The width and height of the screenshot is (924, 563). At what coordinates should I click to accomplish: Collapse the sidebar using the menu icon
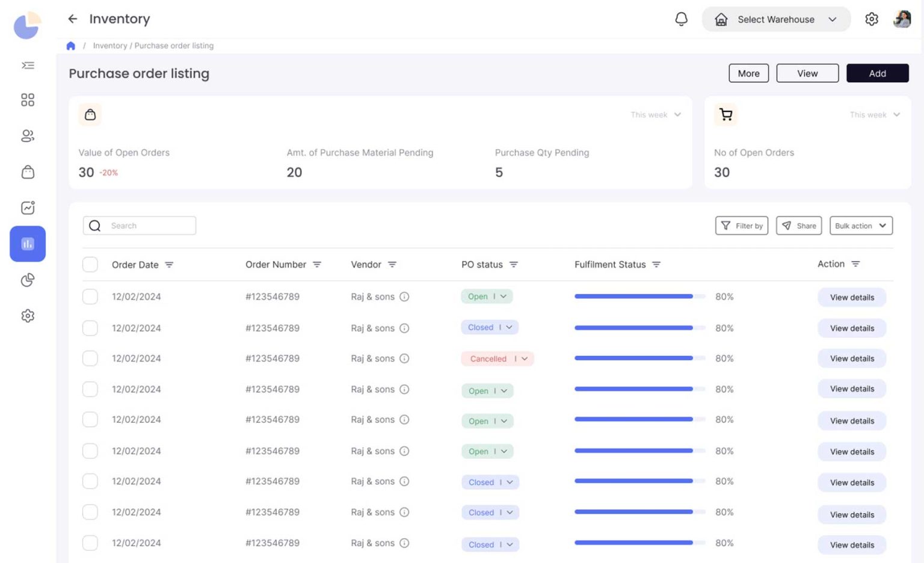pos(28,65)
